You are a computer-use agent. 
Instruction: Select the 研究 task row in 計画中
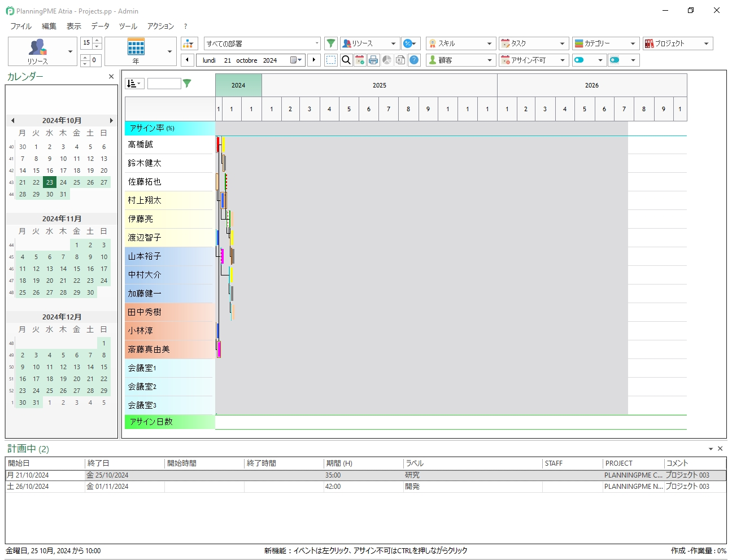[x=366, y=475]
